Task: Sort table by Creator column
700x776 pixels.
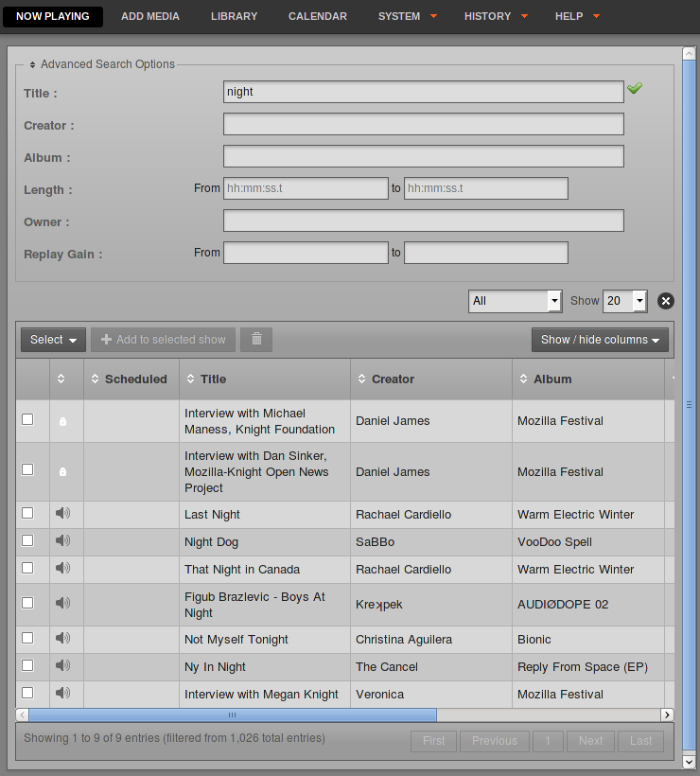Action: pos(361,379)
